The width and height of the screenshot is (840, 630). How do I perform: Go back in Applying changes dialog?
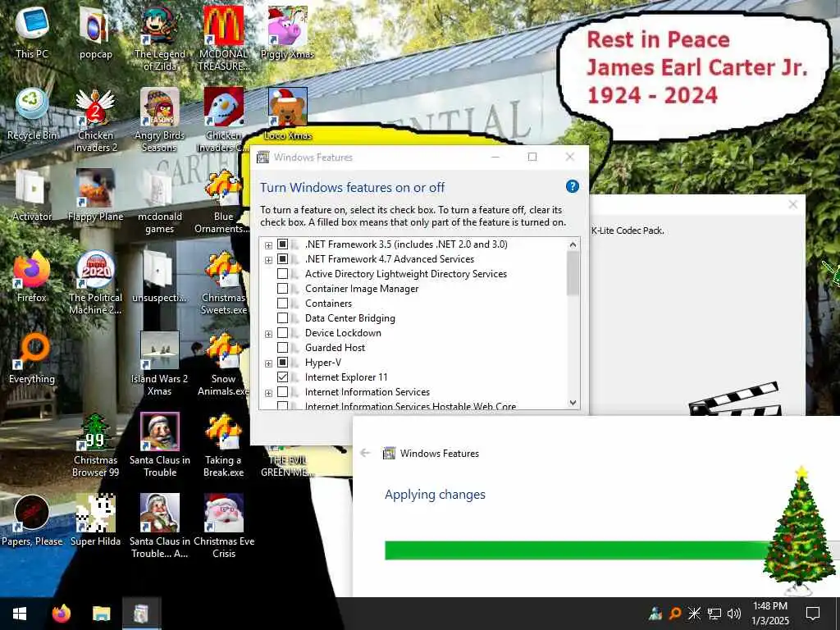[365, 453]
